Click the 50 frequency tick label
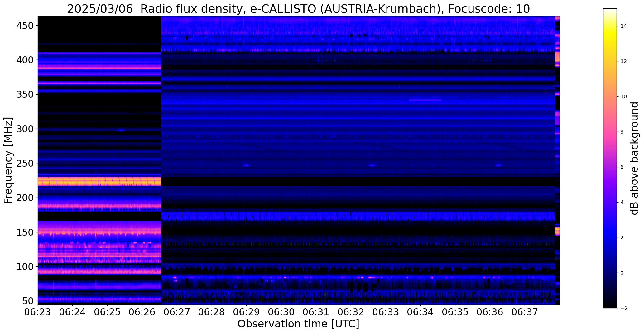The width and height of the screenshot is (644, 333). (28, 301)
